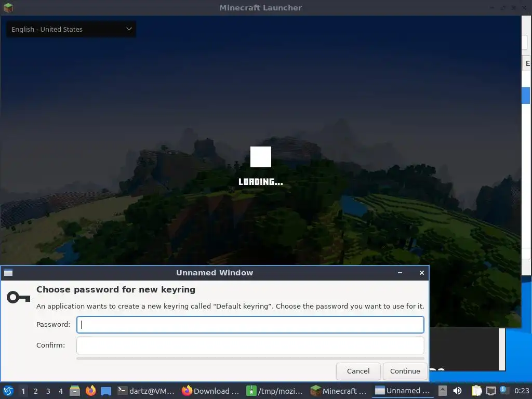The image size is (532, 399).
Task: Open the clipboard manager tray icon
Action: (x=477, y=391)
